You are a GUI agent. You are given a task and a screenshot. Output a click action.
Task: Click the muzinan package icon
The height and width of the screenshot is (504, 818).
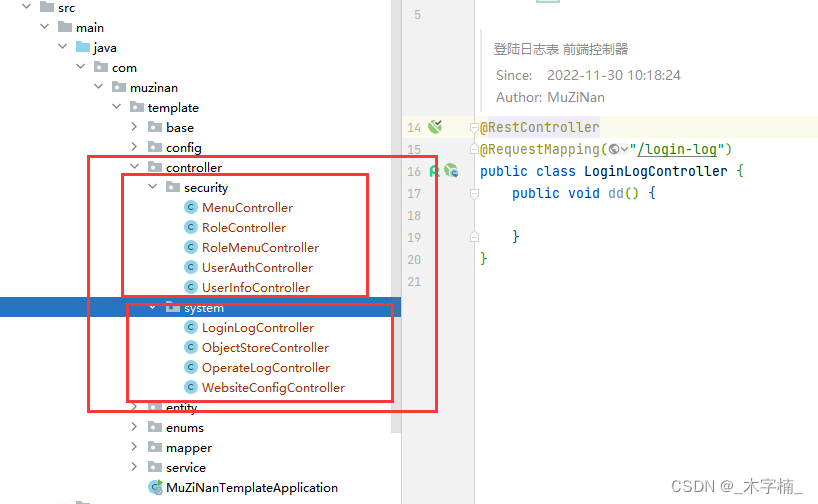pyautogui.click(x=119, y=87)
